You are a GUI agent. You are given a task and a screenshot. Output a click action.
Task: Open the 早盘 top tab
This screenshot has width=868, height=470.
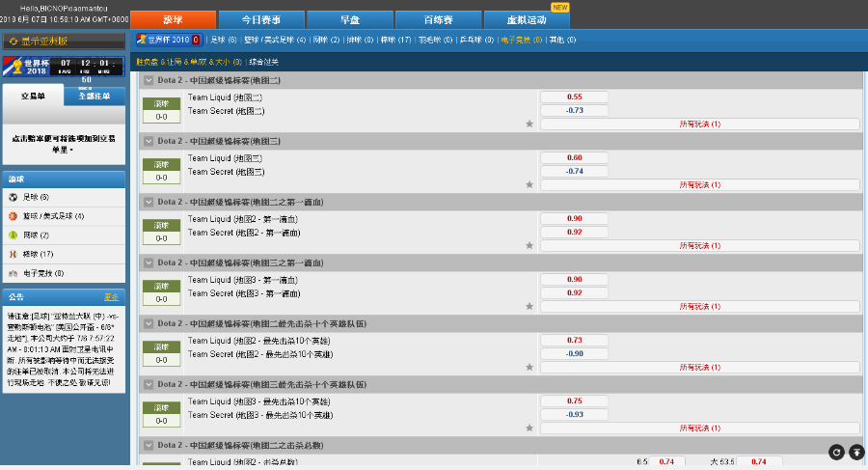tap(350, 20)
